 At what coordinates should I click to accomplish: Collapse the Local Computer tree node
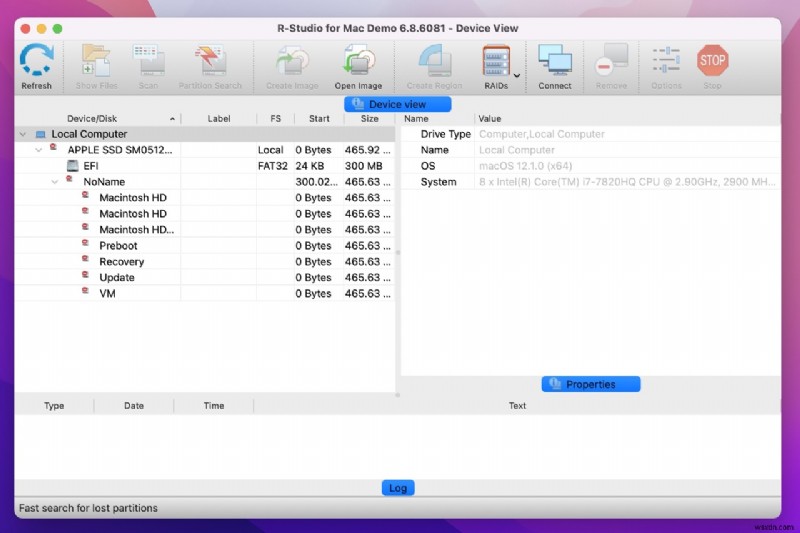coord(22,134)
